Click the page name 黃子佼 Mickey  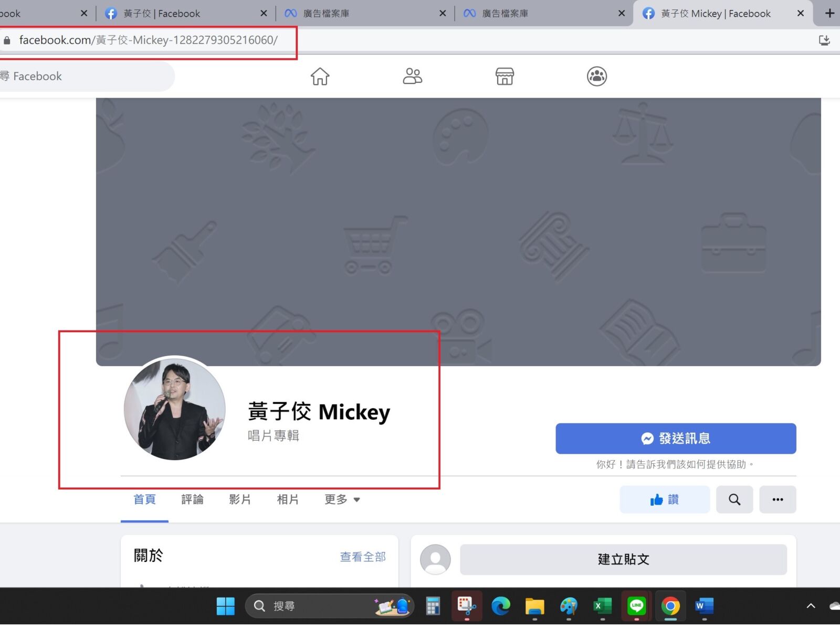(319, 412)
